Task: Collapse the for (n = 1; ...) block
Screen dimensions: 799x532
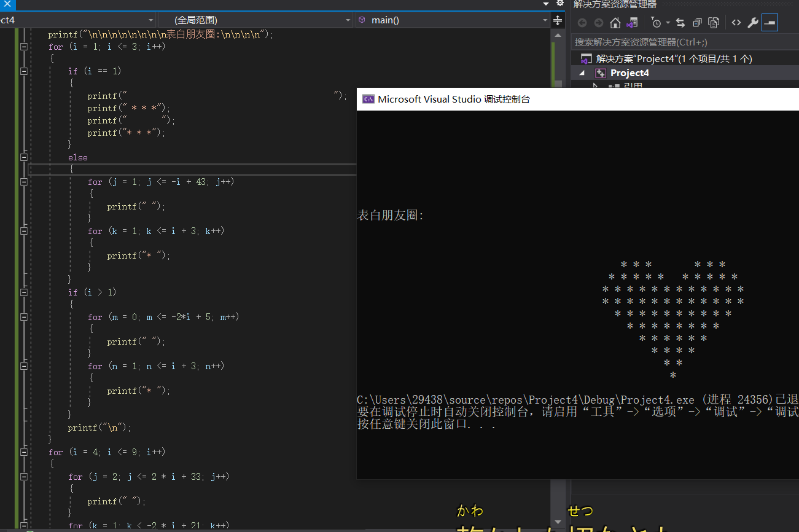Action: pyautogui.click(x=24, y=366)
